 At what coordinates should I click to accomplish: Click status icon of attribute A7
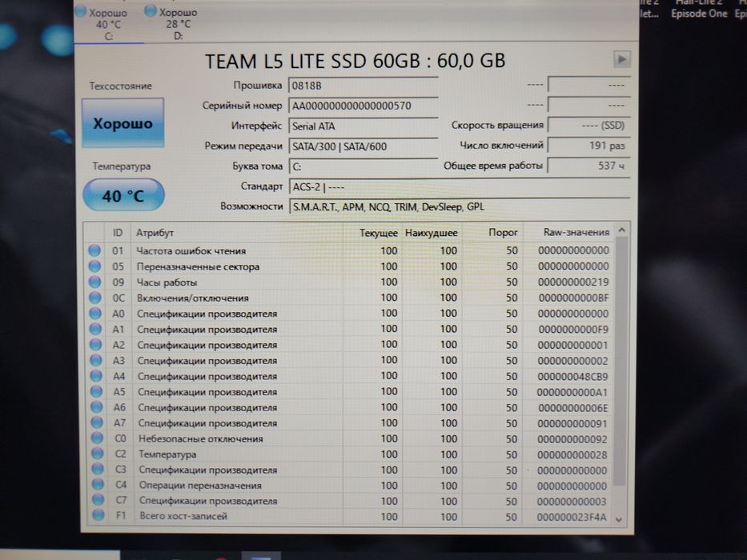click(97, 422)
